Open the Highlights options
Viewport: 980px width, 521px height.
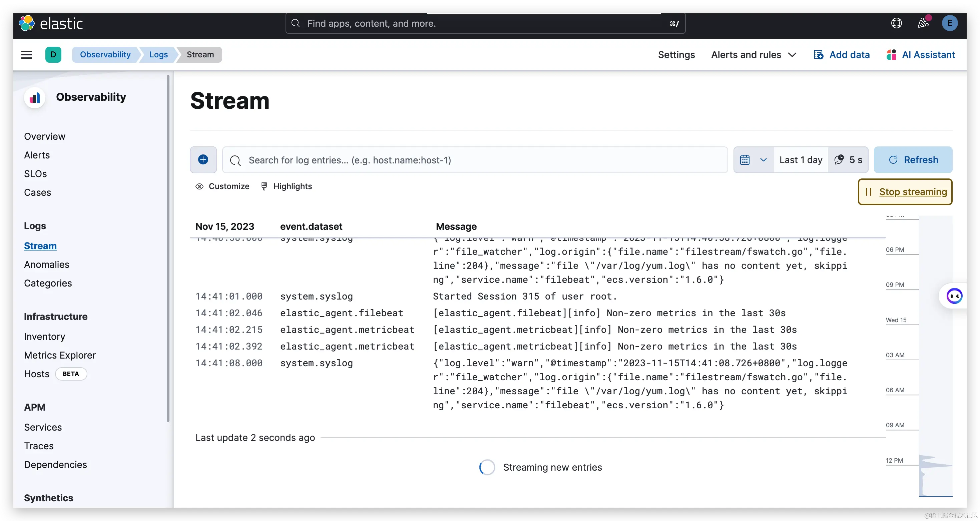[x=286, y=186]
